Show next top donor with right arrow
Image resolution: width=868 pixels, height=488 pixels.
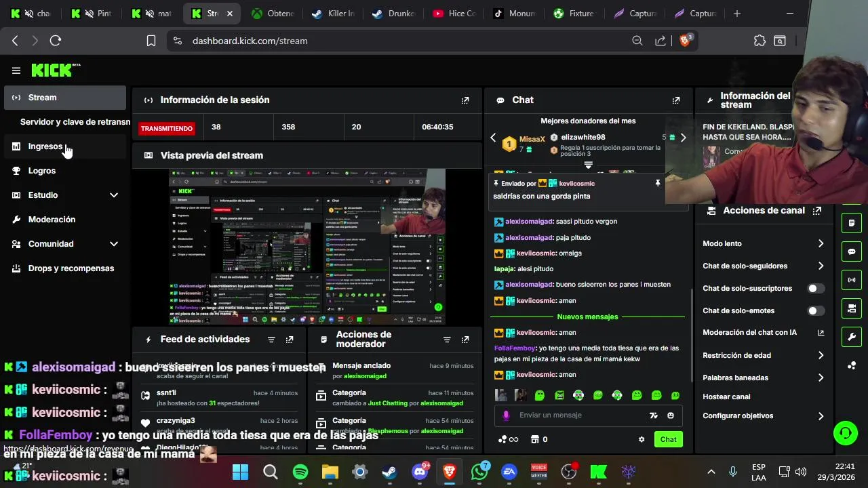pos(683,138)
